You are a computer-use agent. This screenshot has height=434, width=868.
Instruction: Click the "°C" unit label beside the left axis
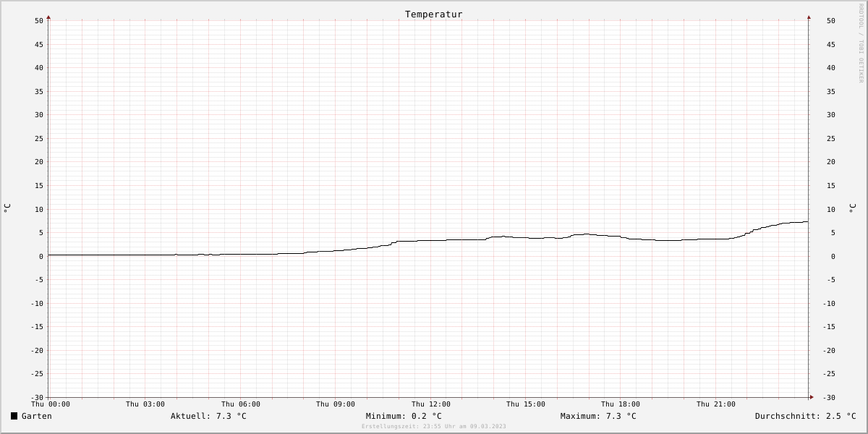pos(7,208)
